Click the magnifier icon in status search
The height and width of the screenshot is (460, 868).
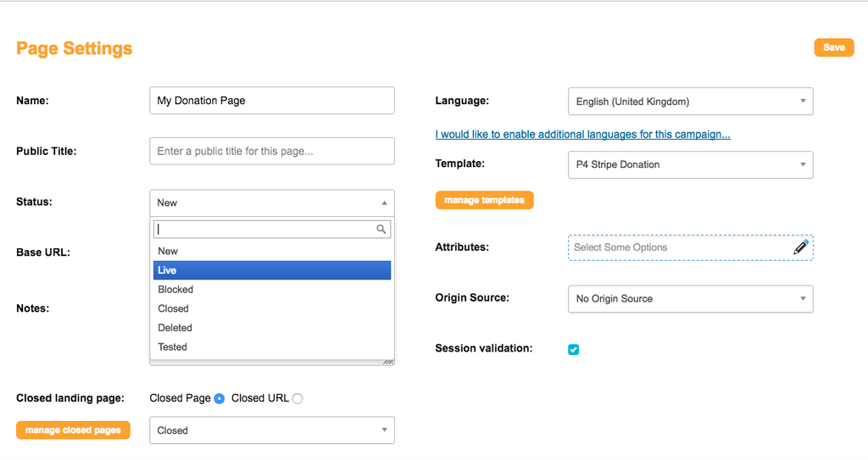(381, 230)
